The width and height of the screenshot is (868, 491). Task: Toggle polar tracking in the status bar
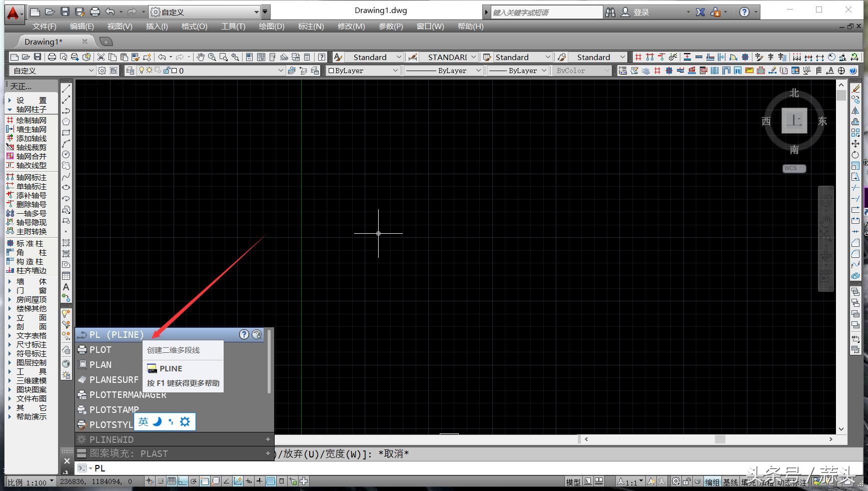[194, 481]
